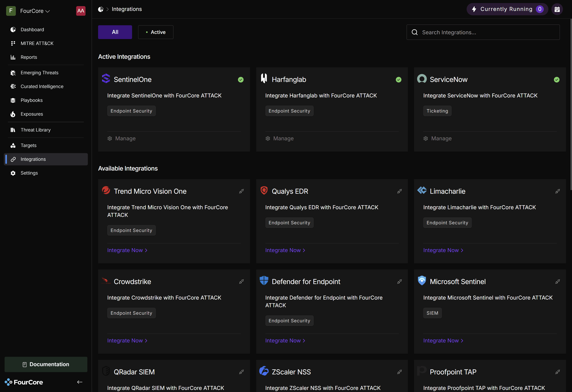Expand Integrate Now for Limacharlie

443,250
